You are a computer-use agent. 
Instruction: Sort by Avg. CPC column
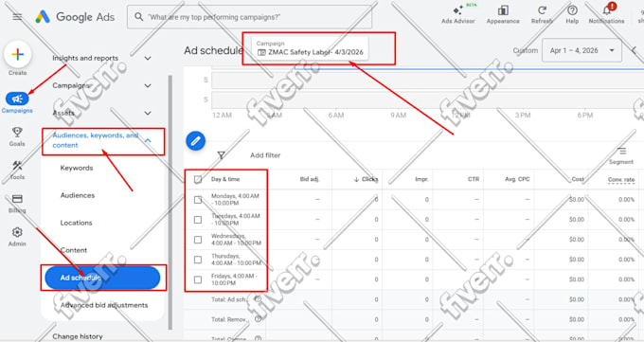(517, 179)
